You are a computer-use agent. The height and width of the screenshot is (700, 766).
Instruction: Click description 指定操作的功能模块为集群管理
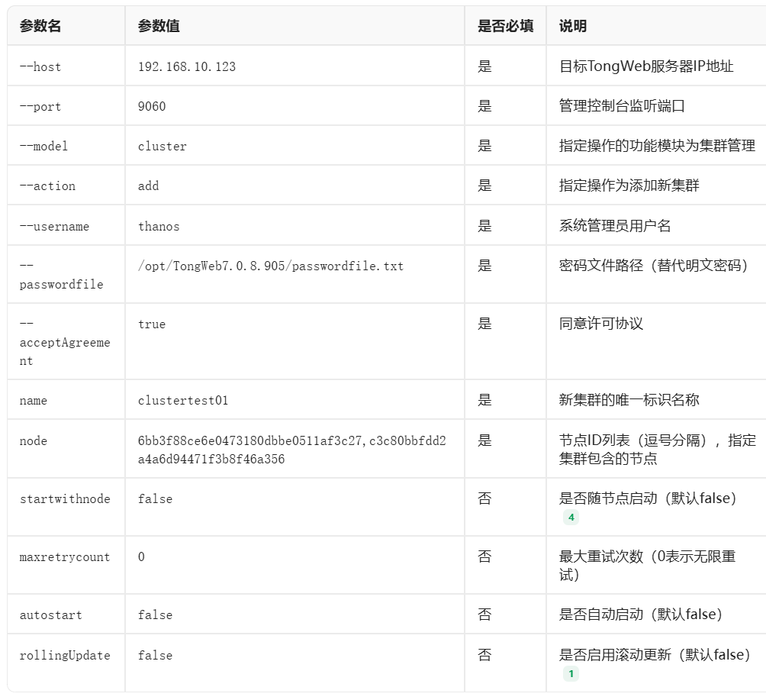(x=657, y=145)
